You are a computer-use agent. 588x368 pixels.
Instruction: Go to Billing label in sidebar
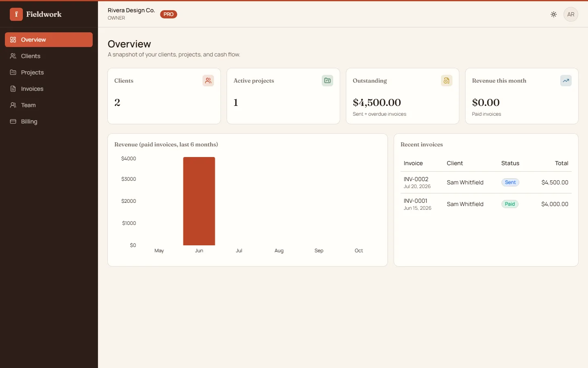coord(29,121)
